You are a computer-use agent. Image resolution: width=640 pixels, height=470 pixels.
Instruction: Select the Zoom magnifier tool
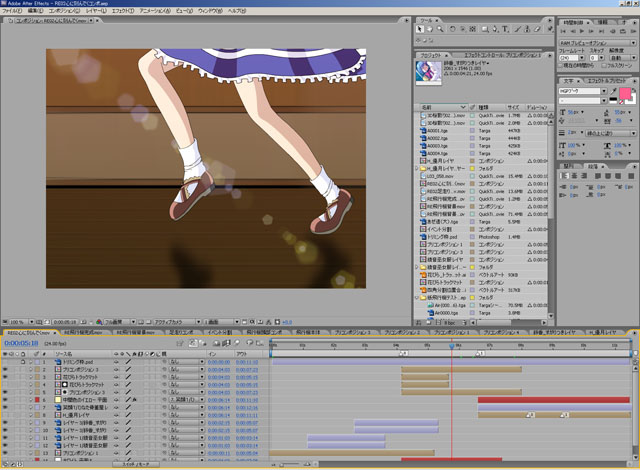coord(440,29)
